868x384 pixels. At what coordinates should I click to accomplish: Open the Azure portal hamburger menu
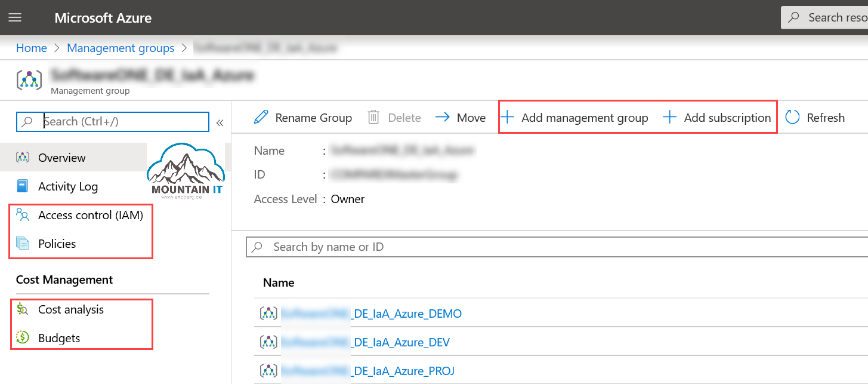[15, 17]
